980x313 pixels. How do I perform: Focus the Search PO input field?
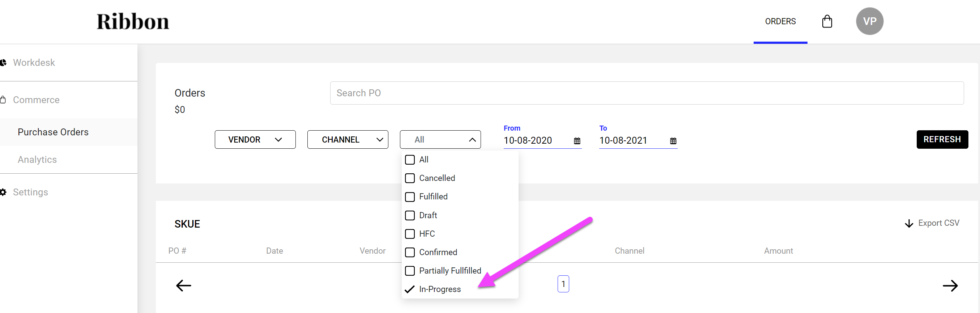(x=646, y=93)
